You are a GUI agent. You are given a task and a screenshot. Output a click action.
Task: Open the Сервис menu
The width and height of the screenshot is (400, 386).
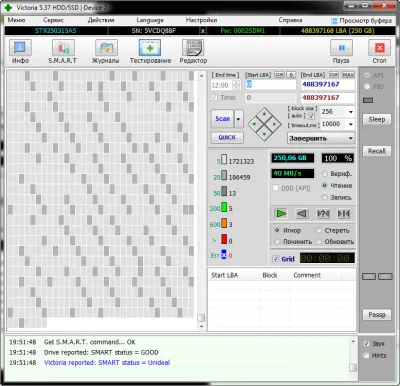[53, 20]
